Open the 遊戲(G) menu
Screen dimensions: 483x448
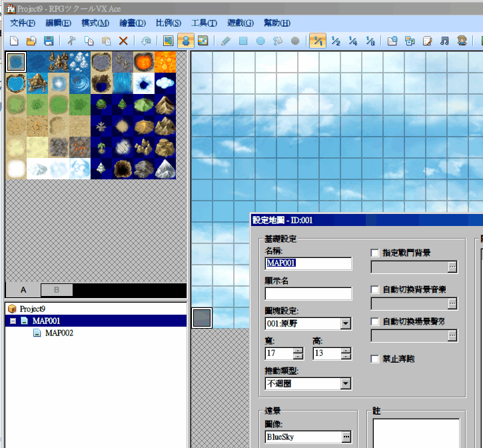[x=241, y=23]
